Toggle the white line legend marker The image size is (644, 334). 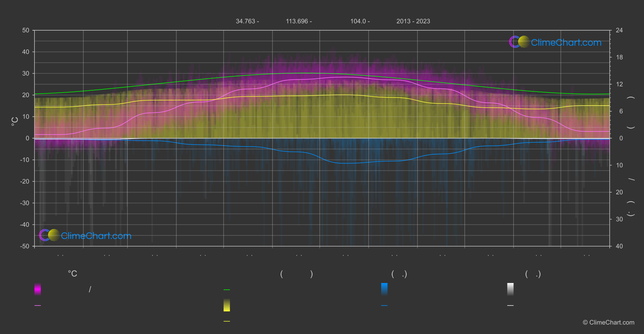pos(510,306)
